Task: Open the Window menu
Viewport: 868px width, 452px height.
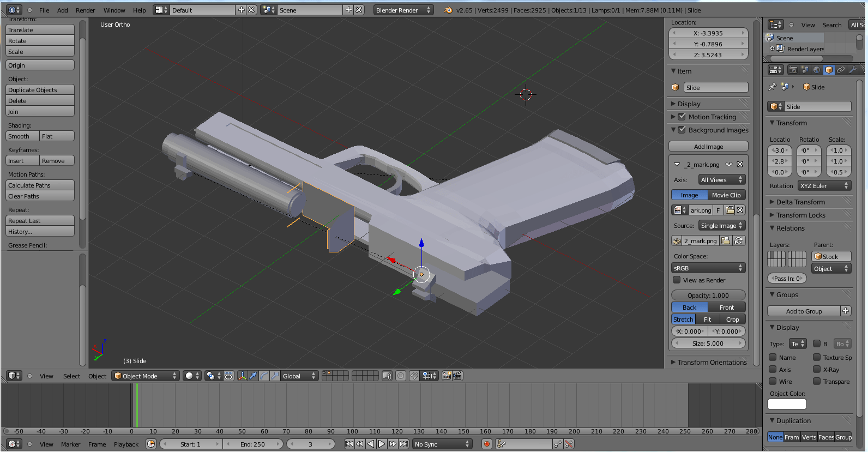Action: tap(114, 10)
